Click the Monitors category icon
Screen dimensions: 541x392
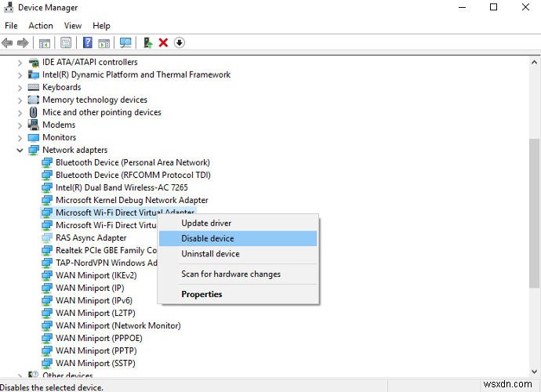(34, 138)
